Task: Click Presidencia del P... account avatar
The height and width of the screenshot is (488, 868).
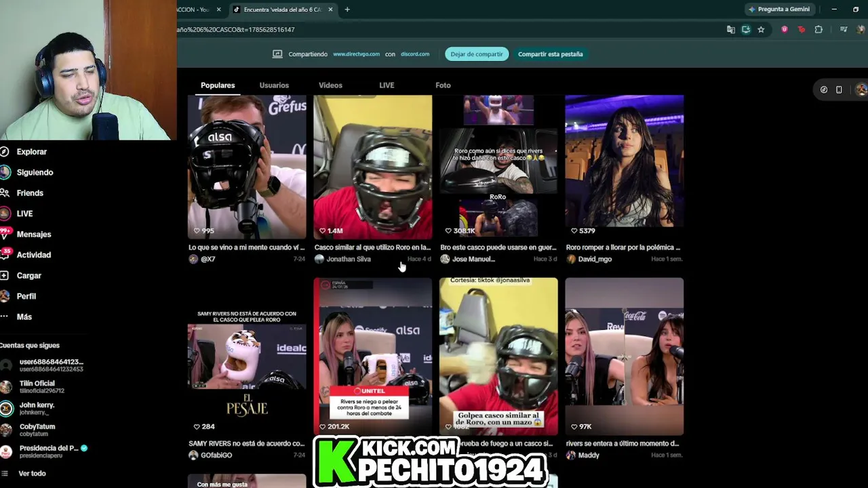Action: tap(6, 452)
